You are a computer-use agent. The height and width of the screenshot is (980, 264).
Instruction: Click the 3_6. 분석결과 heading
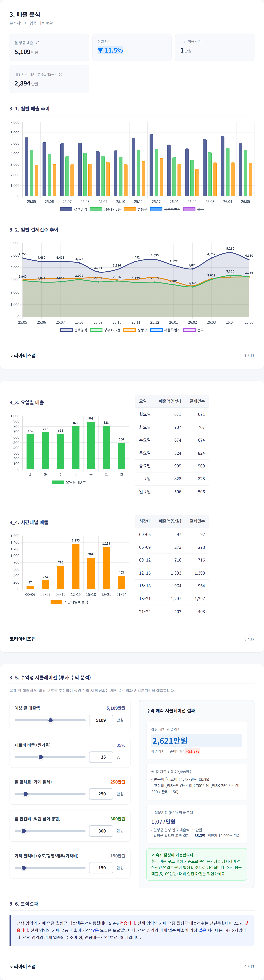pyautogui.click(x=24, y=904)
